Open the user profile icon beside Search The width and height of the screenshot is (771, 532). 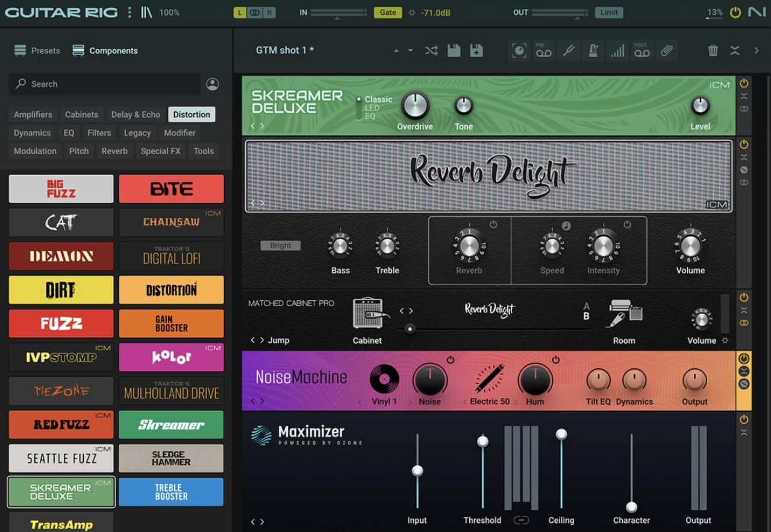pos(213,84)
